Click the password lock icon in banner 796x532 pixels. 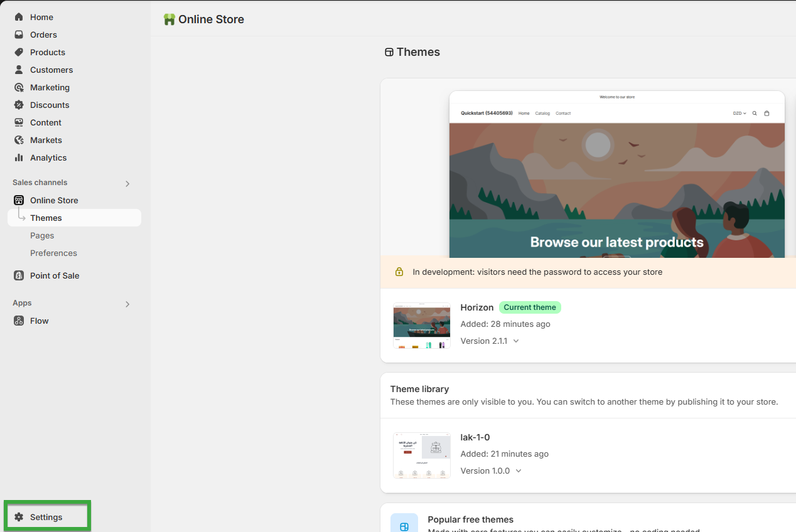tap(399, 272)
